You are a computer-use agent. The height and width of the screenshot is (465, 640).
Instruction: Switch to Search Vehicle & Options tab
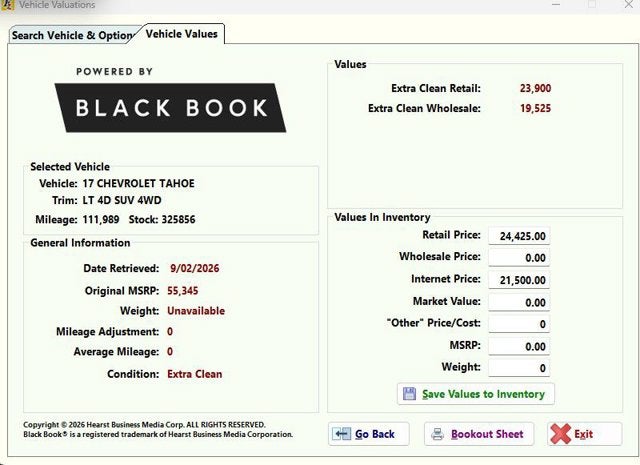(x=72, y=36)
